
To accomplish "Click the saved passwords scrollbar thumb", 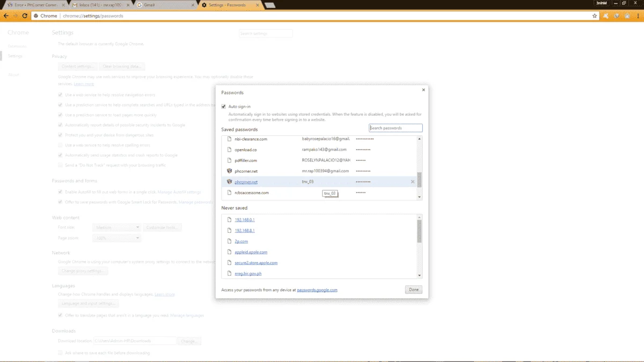I will point(420,180).
